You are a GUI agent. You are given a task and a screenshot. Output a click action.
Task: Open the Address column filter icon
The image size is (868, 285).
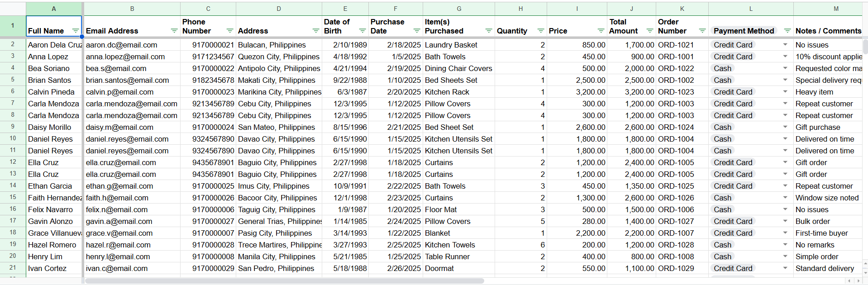[x=316, y=31]
